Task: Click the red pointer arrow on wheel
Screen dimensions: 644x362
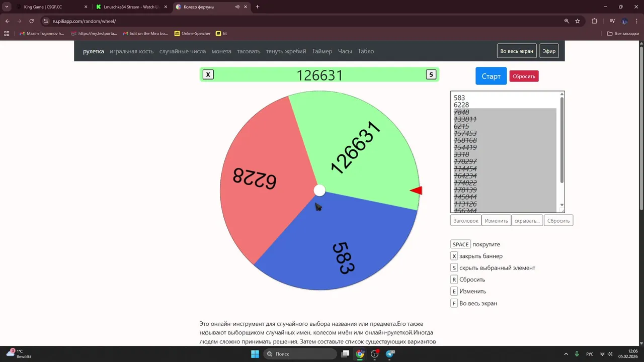Action: pyautogui.click(x=417, y=191)
